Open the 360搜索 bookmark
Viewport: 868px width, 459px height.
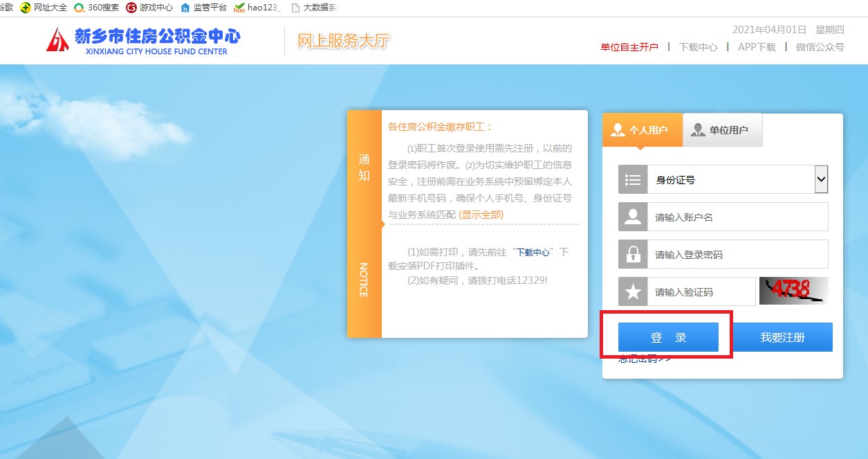[96, 8]
